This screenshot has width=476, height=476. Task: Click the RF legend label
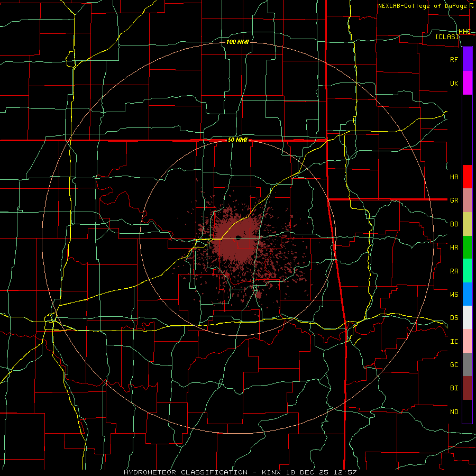tap(454, 59)
